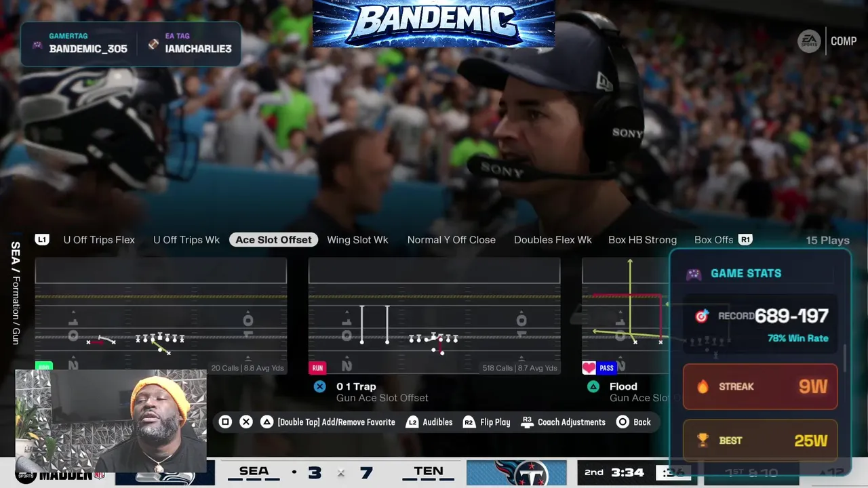Click the X button icon beside 0 1 Trap
Image resolution: width=868 pixels, height=488 pixels.
tap(319, 386)
